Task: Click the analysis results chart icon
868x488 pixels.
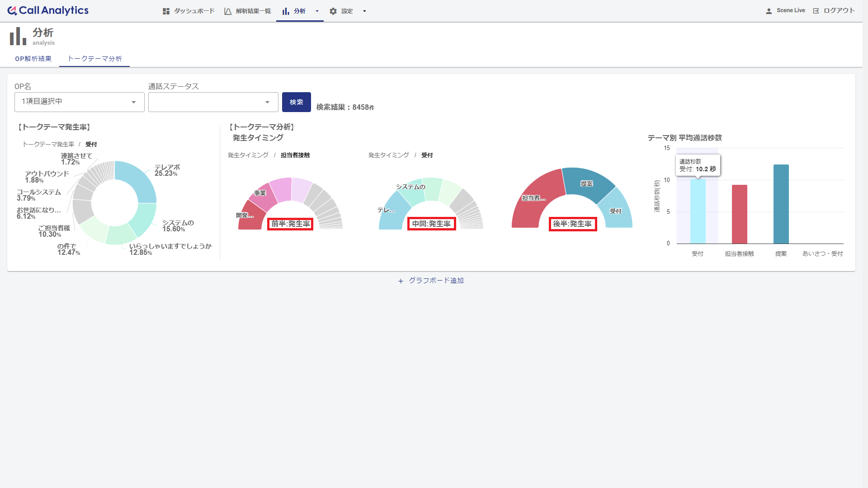Action: click(228, 11)
